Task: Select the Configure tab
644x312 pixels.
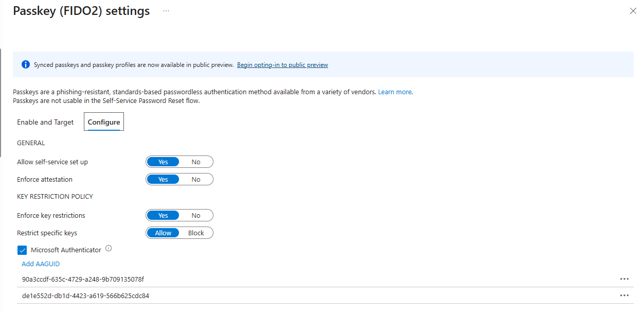Action: click(x=103, y=122)
